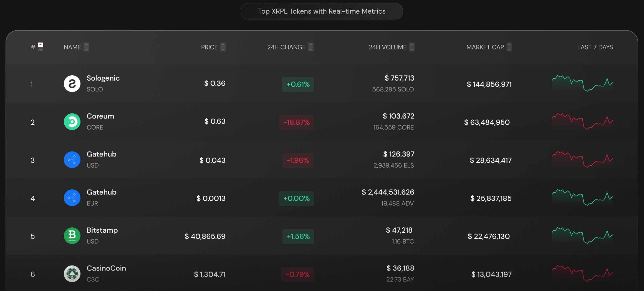Click Coreum's -18.87% change badge
The width and height of the screenshot is (644, 291).
tap(296, 122)
